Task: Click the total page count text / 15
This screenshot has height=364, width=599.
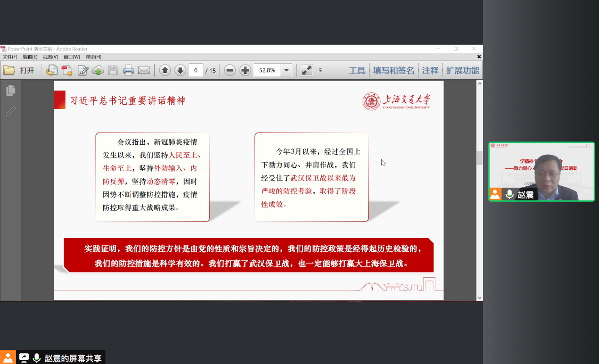Action: (x=211, y=71)
